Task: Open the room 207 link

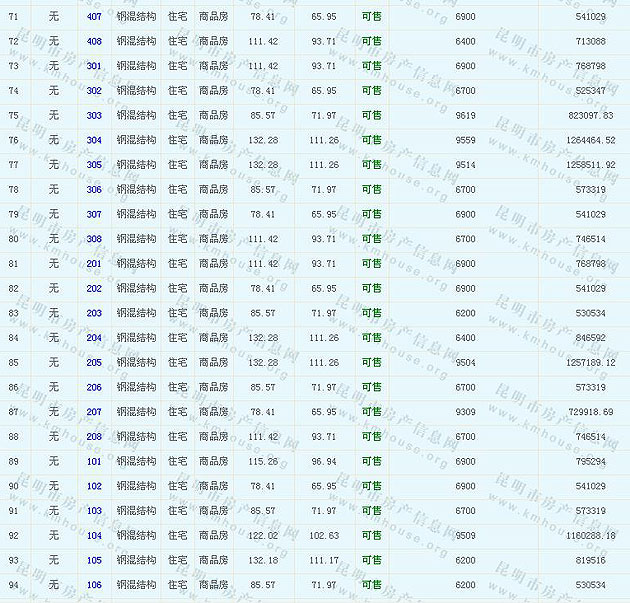Action: click(94, 412)
